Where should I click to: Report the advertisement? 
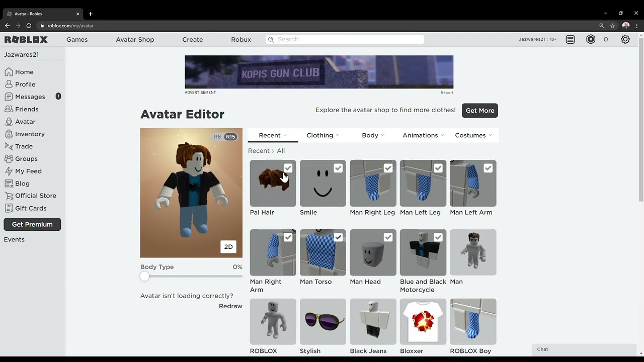click(x=447, y=93)
